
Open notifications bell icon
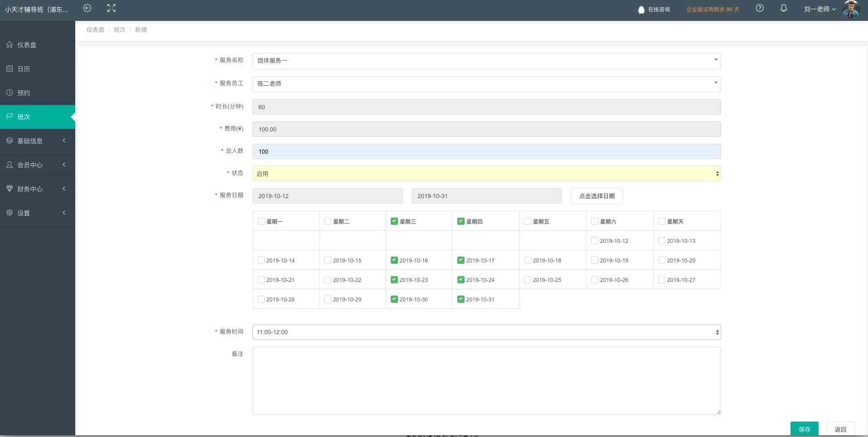tap(783, 8)
